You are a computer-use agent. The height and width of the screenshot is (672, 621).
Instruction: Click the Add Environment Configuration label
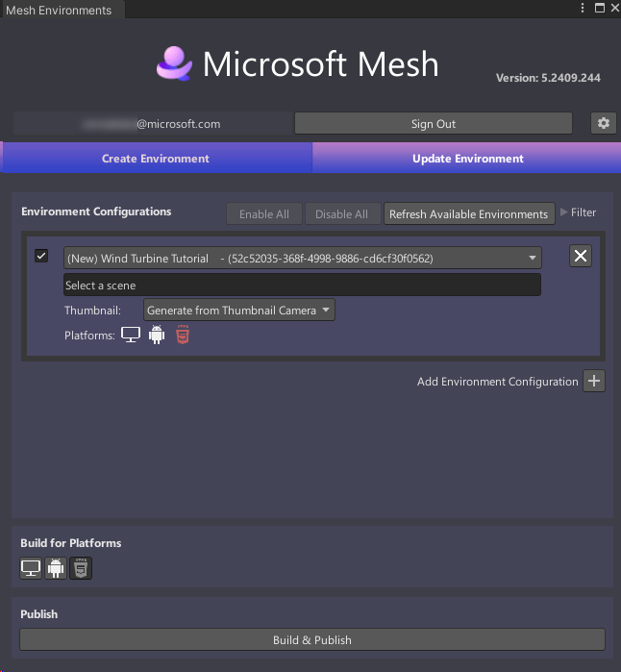point(498,382)
